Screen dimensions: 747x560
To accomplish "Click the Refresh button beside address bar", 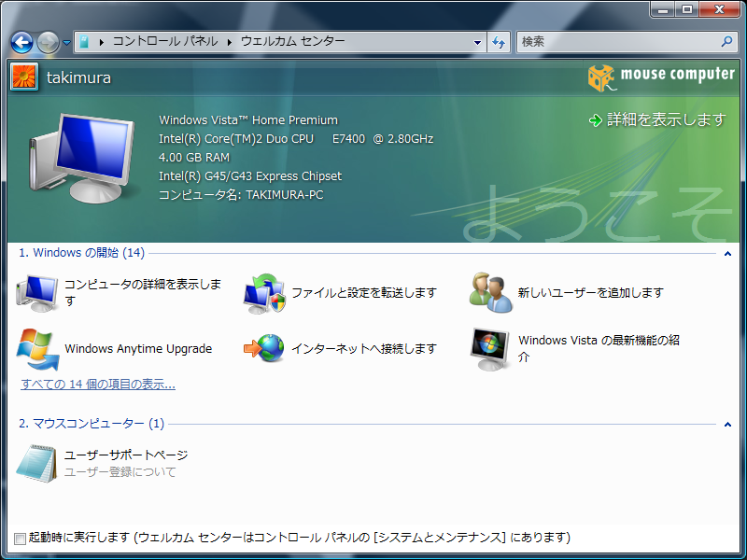I will [x=499, y=42].
